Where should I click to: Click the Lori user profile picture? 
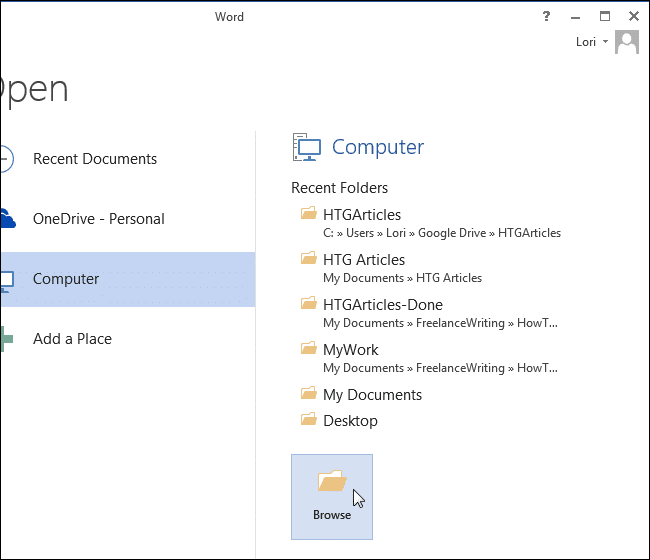pyautogui.click(x=627, y=42)
